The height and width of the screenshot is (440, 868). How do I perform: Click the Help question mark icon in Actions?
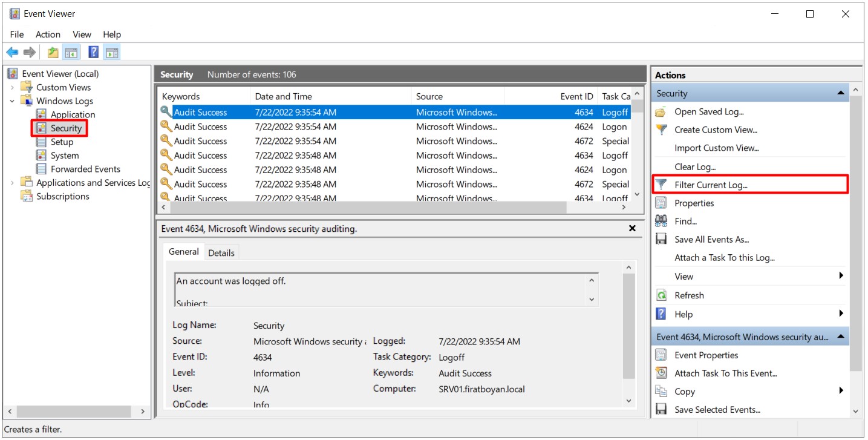click(661, 314)
